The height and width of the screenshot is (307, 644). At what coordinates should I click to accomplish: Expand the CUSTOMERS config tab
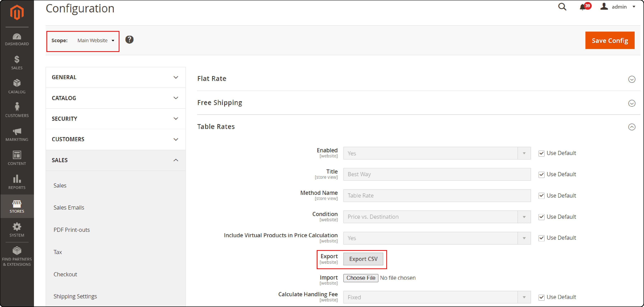pos(116,139)
